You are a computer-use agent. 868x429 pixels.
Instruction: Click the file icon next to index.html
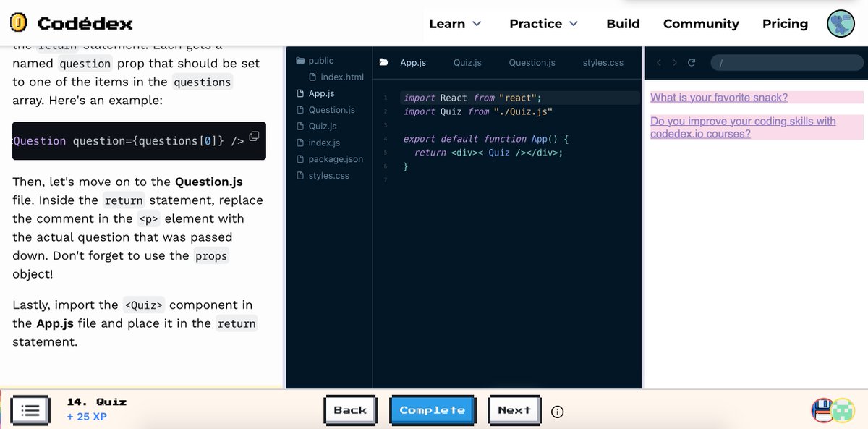pos(313,77)
